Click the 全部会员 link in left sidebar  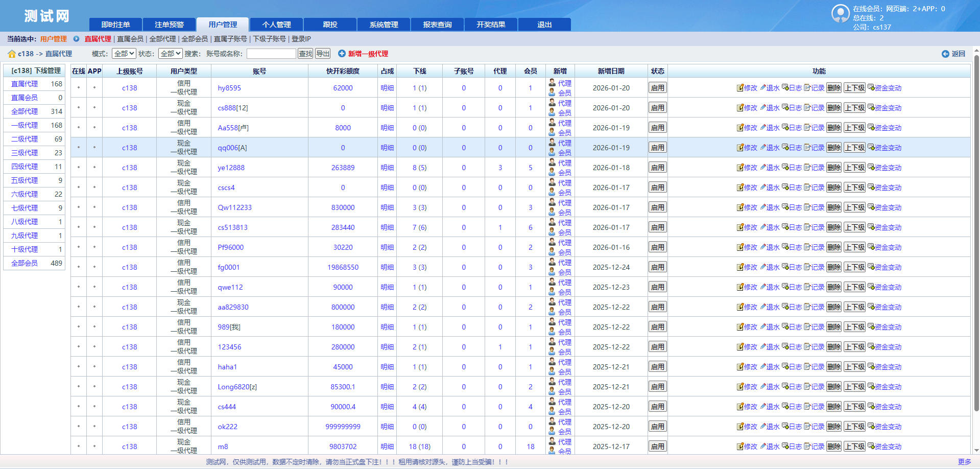tap(25, 263)
